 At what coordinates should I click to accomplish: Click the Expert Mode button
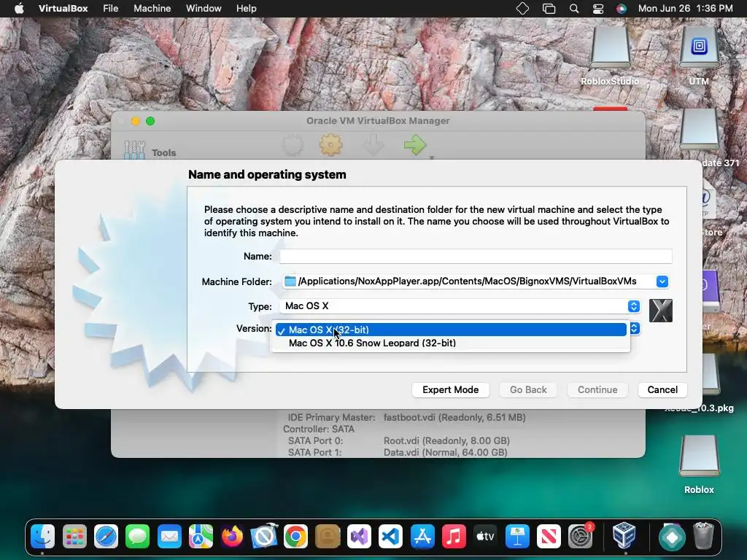[x=450, y=389]
